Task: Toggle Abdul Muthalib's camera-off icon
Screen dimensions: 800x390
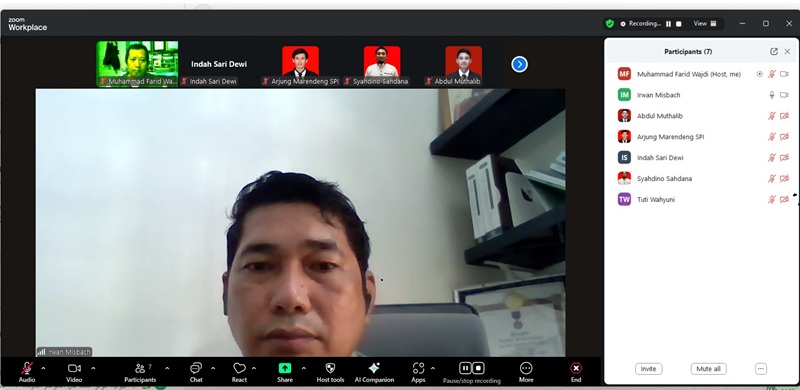Action: (784, 116)
